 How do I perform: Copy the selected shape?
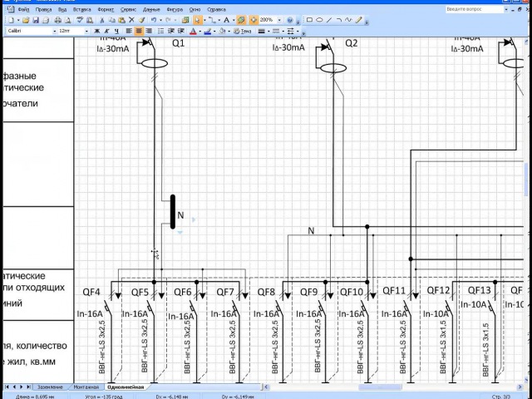pos(112,20)
